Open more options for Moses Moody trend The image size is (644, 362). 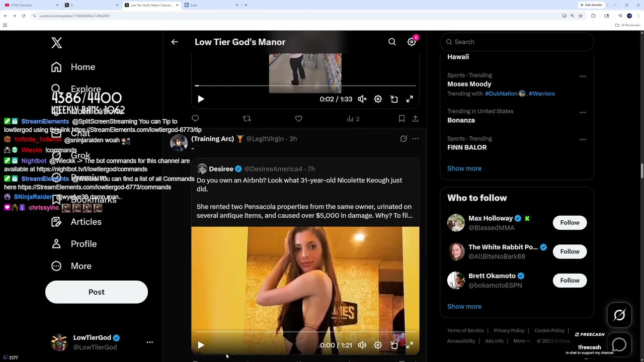[x=583, y=76]
